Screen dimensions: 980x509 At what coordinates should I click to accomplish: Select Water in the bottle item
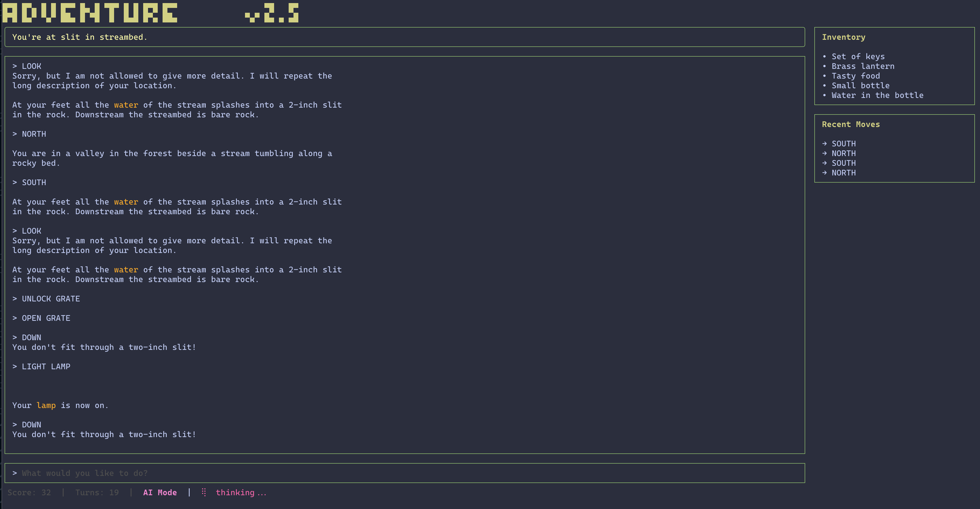tap(877, 95)
